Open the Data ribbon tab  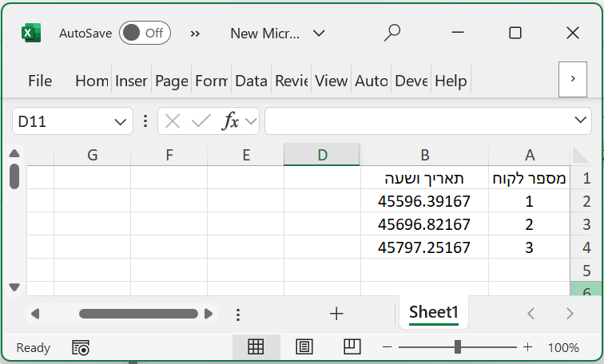[x=251, y=81]
